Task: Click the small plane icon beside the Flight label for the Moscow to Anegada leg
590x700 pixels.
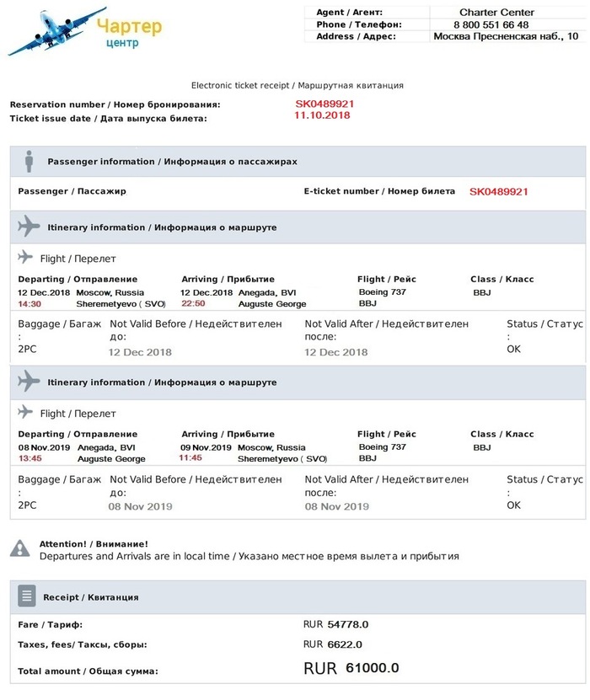Action: tap(25, 258)
